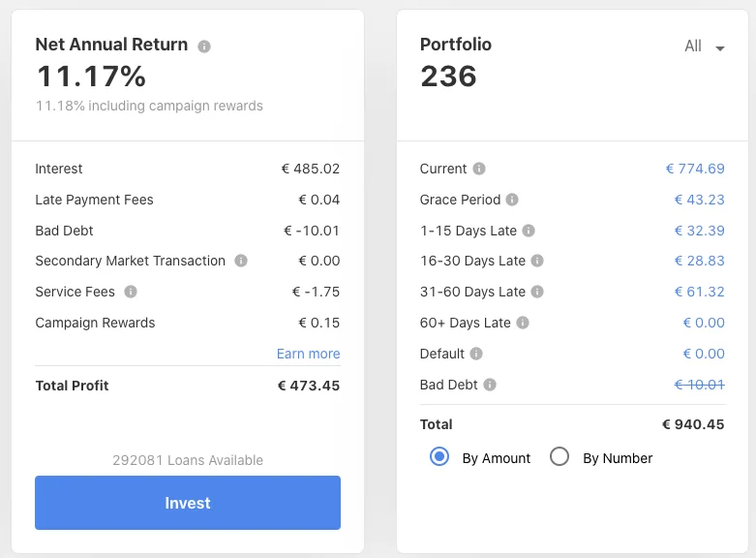Open the 31-60 Days Late € 61.32 link

(699, 292)
